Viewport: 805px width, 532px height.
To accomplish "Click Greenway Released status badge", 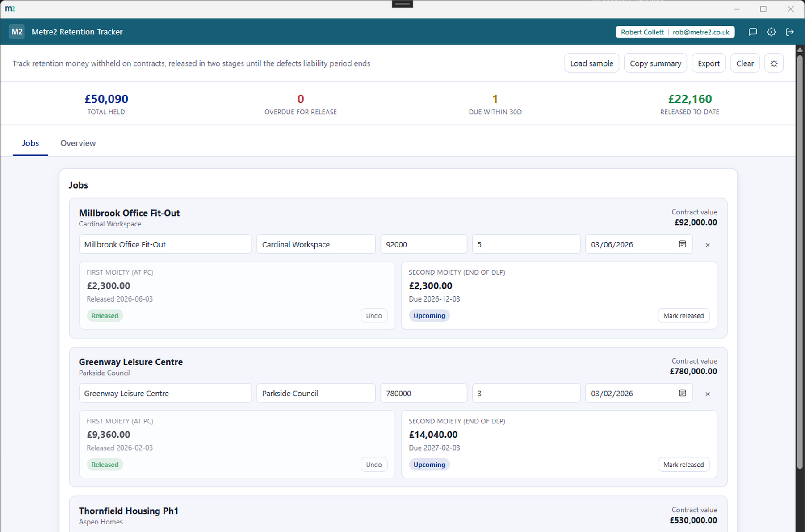I will click(x=105, y=465).
